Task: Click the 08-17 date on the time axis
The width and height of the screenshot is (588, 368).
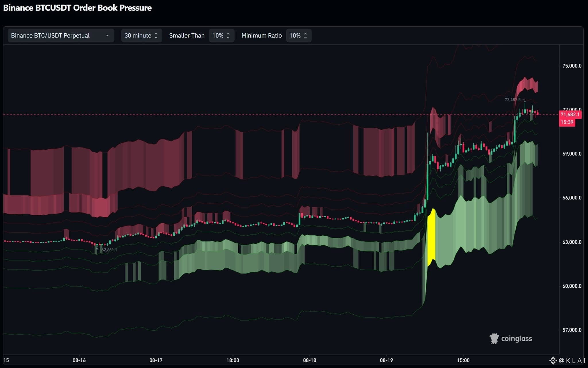Action: [x=156, y=360]
